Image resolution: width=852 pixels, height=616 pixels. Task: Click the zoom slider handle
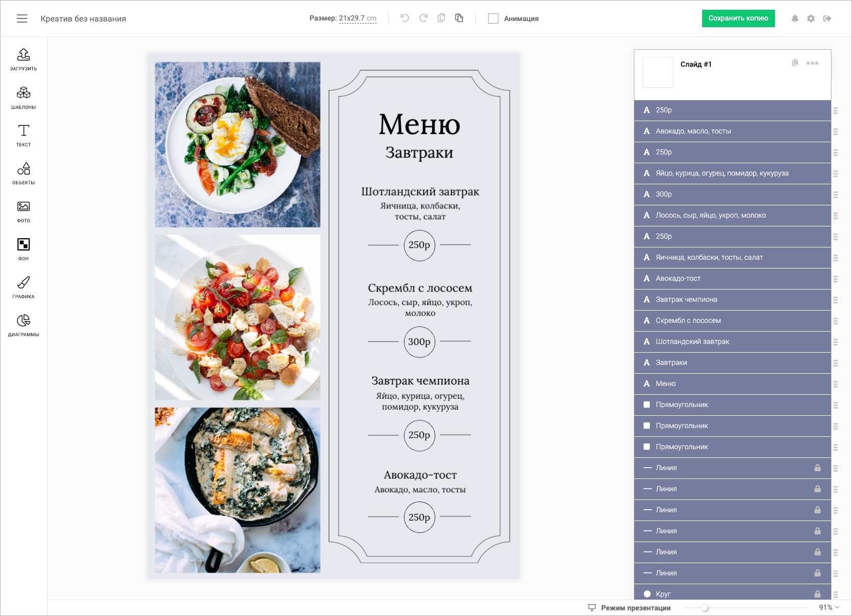pyautogui.click(x=705, y=608)
